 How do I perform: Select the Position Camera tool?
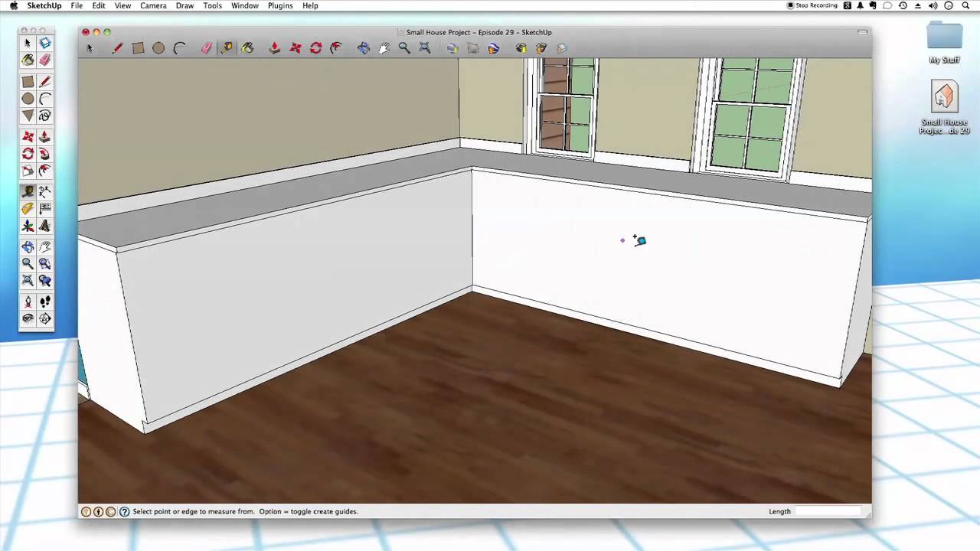pos(28,302)
